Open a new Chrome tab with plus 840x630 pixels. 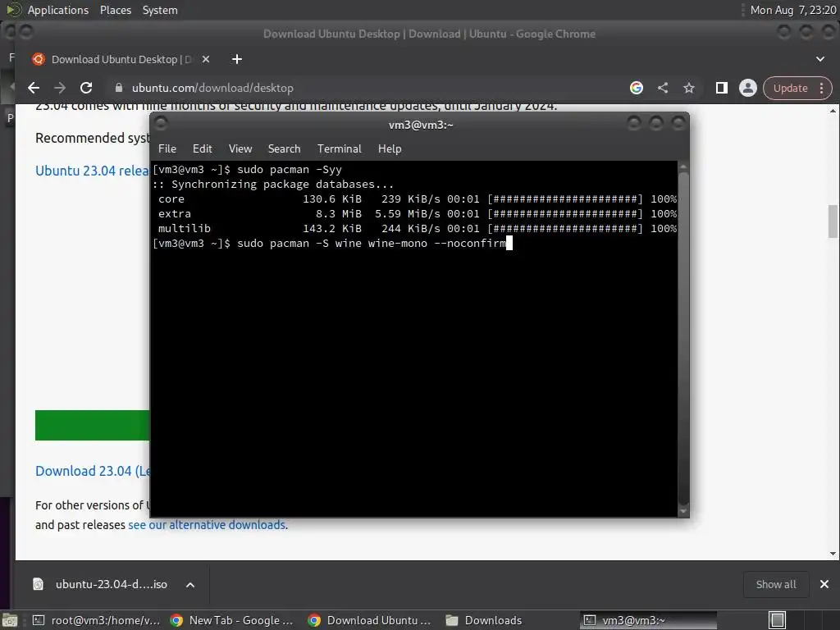pos(237,59)
